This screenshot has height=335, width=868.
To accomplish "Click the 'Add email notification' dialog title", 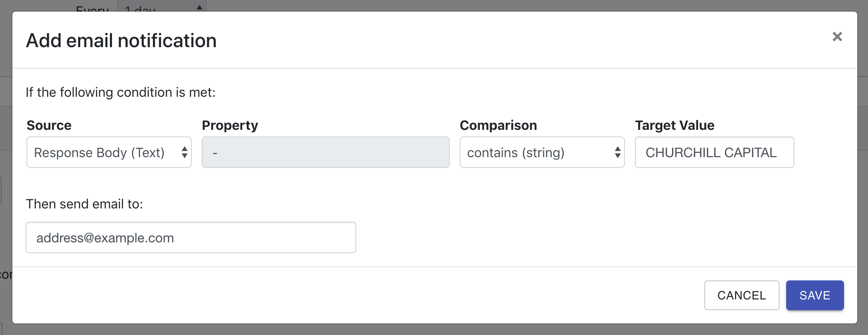I will [121, 41].
